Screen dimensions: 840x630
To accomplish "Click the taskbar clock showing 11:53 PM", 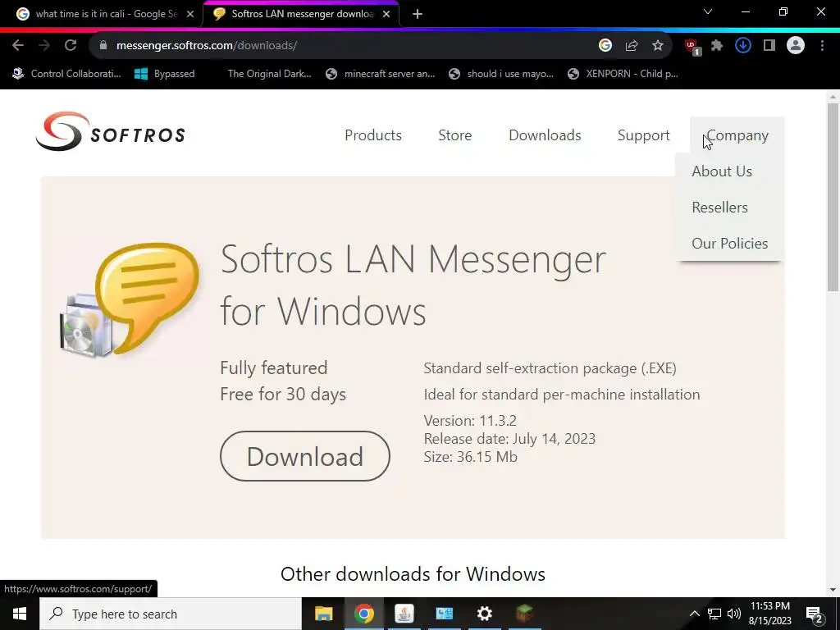I will click(769, 614).
